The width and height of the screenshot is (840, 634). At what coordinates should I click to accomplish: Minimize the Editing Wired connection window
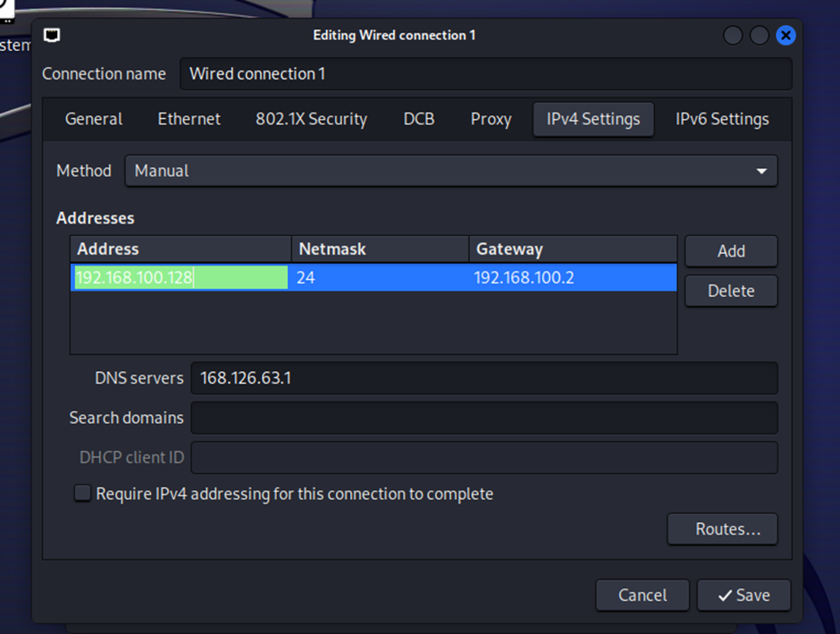pyautogui.click(x=733, y=36)
